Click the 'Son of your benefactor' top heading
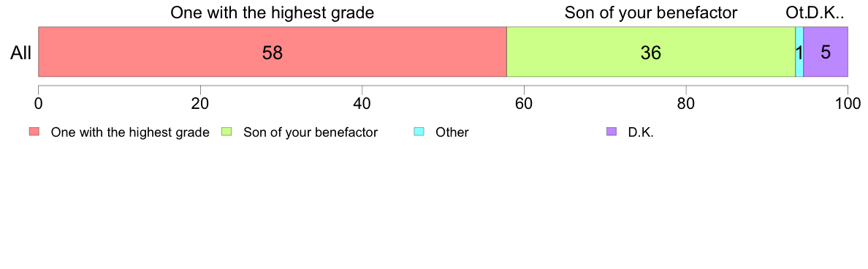Viewport: 868px width, 269px height. 651,12
